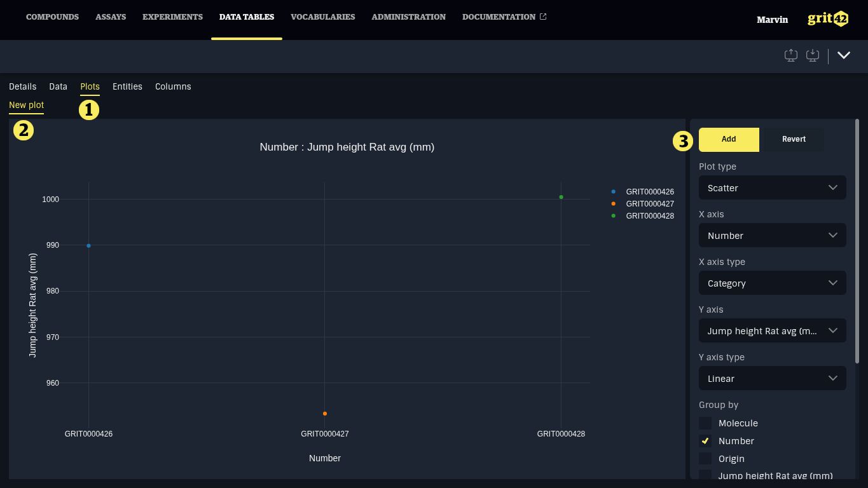Open the Experiments menu item

click(x=172, y=17)
